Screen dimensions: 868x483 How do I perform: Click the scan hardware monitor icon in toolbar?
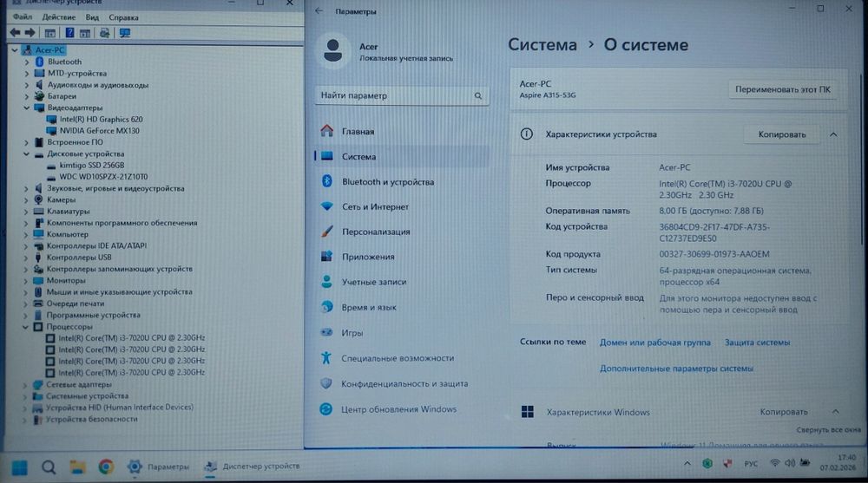124,33
